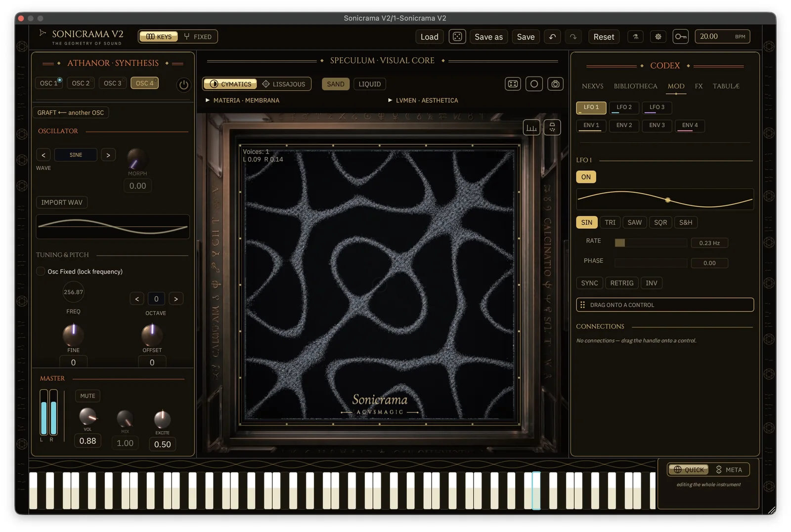Take a snapshot with the camera icon
Image resolution: width=791 pixels, height=532 pixels.
(556, 84)
